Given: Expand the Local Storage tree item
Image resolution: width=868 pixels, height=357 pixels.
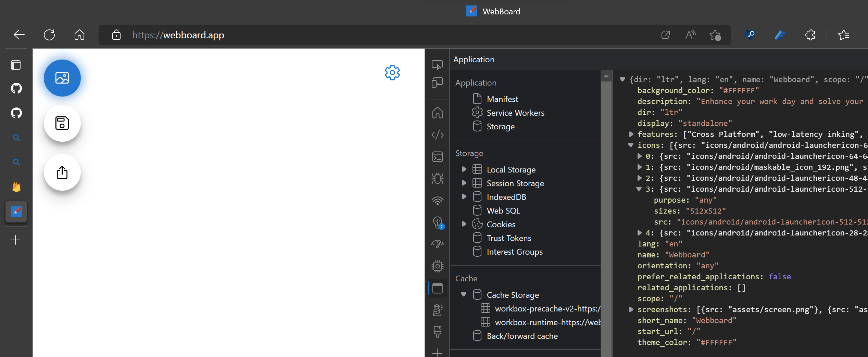Looking at the screenshot, I should point(464,169).
